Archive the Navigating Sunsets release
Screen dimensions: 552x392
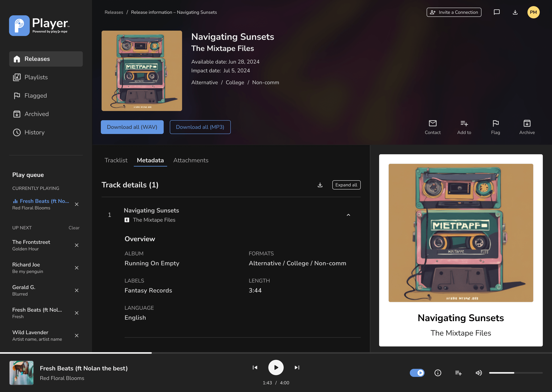point(527,127)
